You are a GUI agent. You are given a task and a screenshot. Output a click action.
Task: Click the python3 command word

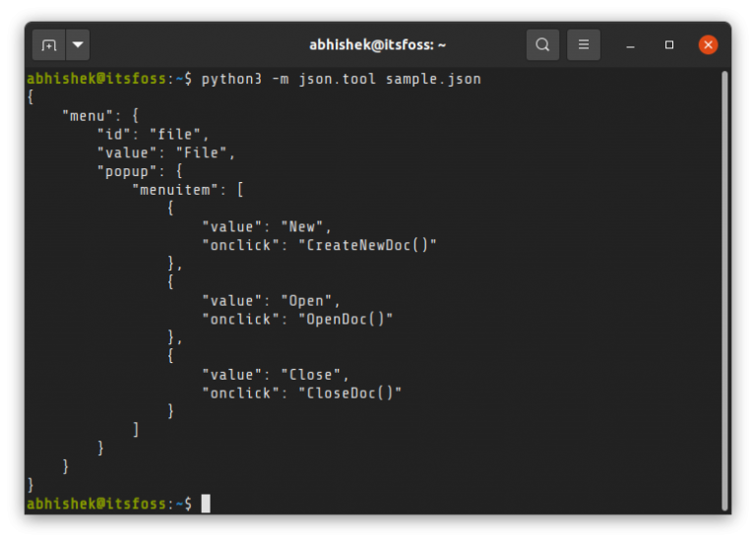point(231,79)
